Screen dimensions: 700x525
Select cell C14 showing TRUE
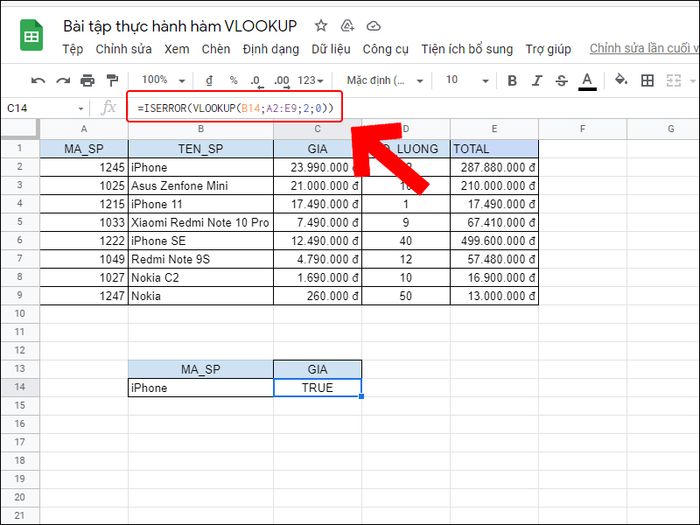pyautogui.click(x=317, y=388)
